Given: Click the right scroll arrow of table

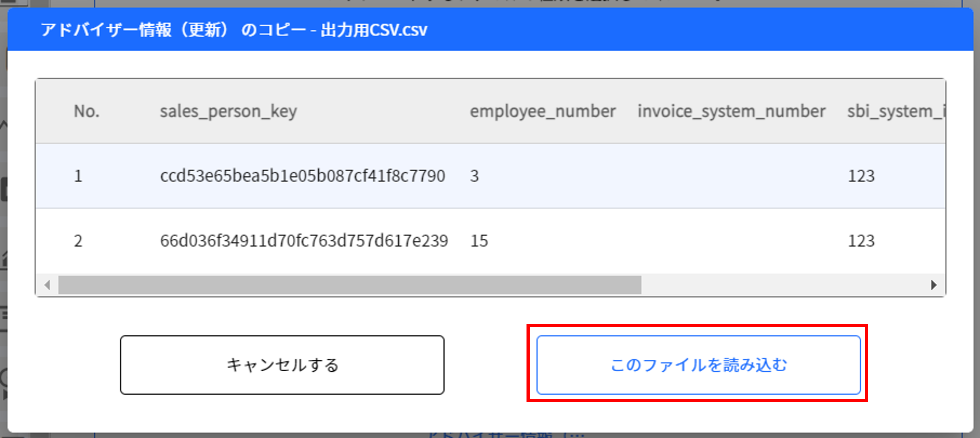Looking at the screenshot, I should point(933,285).
